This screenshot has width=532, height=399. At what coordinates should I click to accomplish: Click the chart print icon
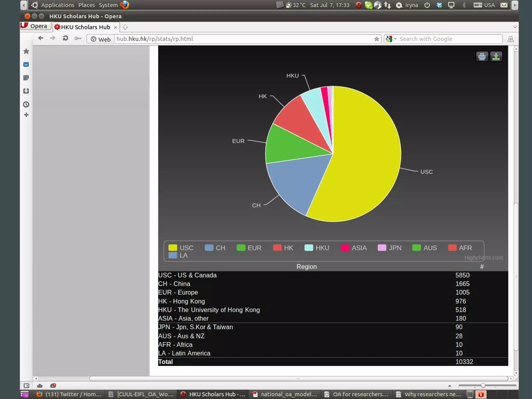(x=482, y=56)
